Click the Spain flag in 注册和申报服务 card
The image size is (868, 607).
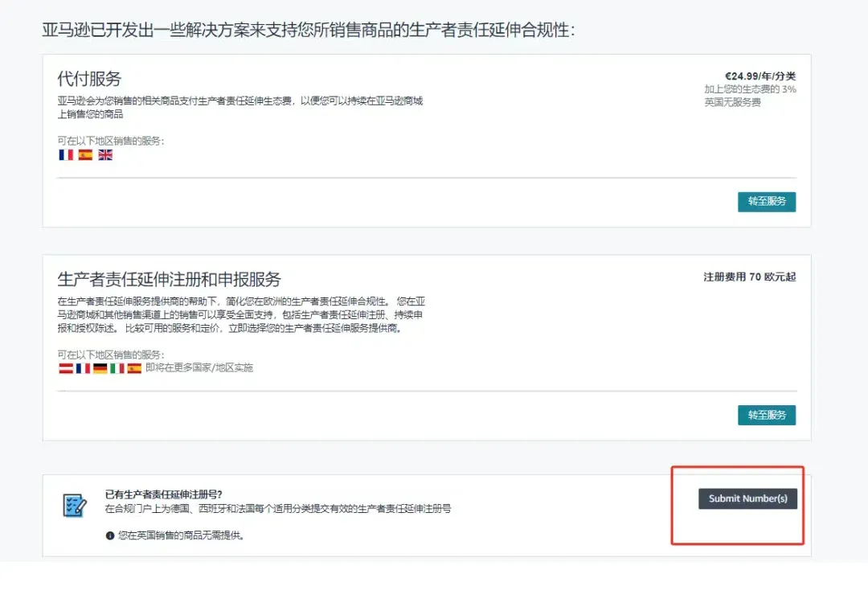tap(134, 368)
